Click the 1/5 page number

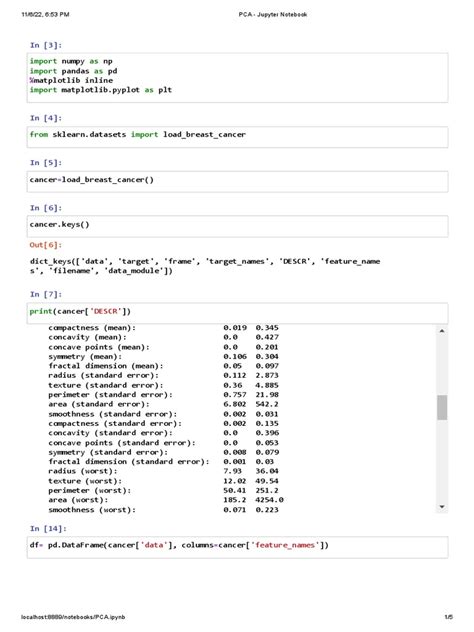[x=449, y=617]
